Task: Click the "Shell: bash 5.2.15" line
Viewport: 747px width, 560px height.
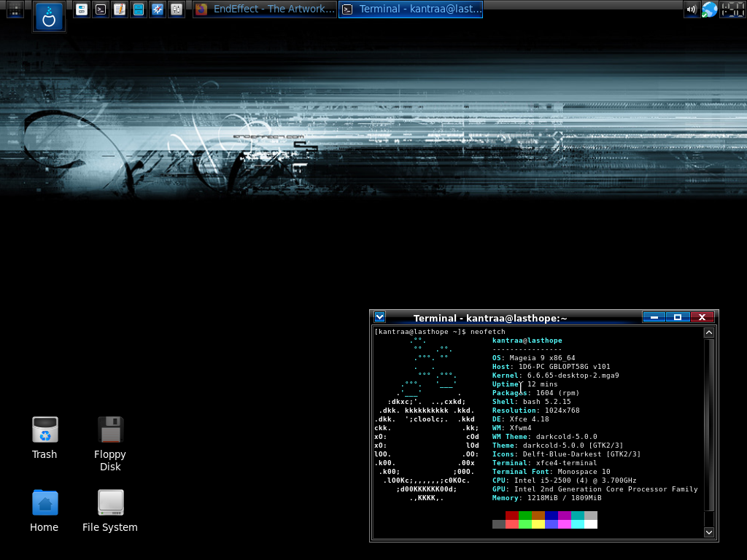Action: 532,402
